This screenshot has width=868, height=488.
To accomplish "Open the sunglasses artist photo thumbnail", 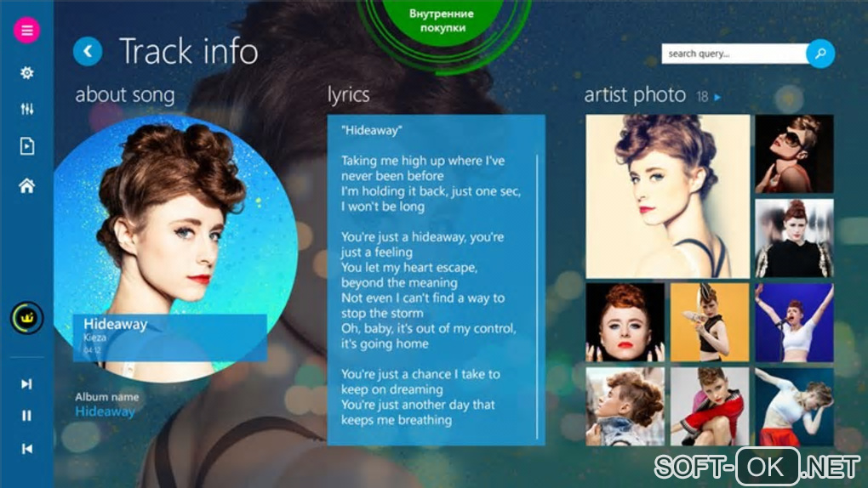I will [x=794, y=154].
